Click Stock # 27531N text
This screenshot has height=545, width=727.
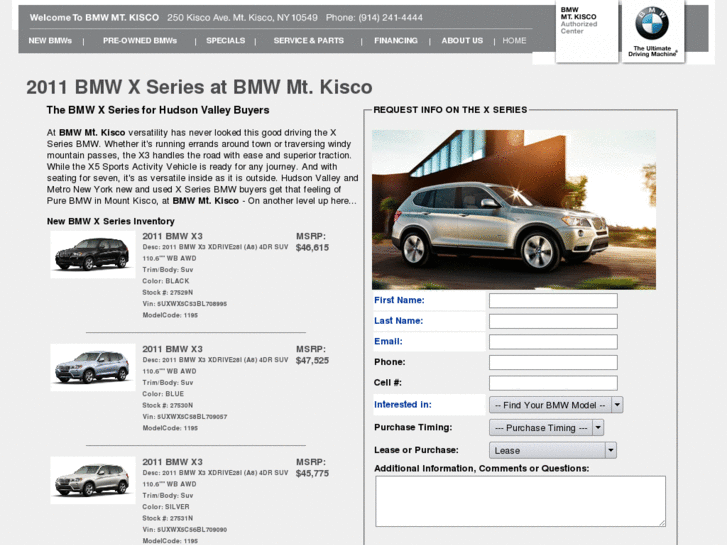click(x=167, y=518)
